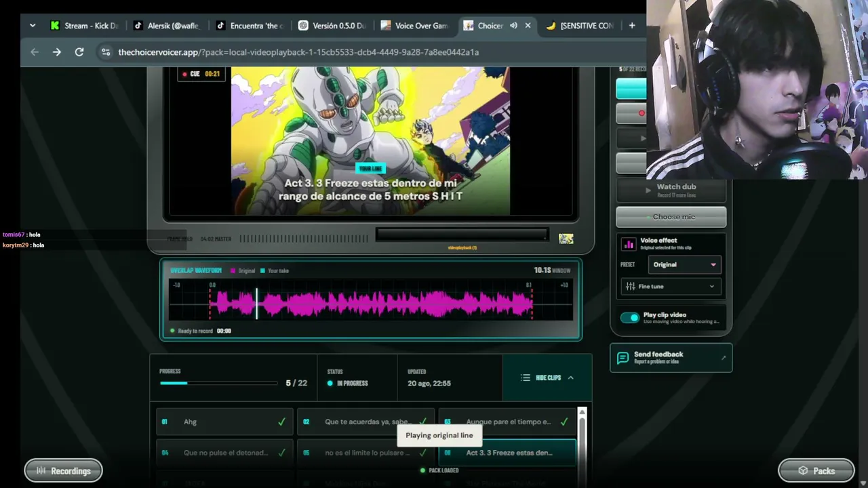
Task: Click the Original legend swatch
Action: pos(233,270)
